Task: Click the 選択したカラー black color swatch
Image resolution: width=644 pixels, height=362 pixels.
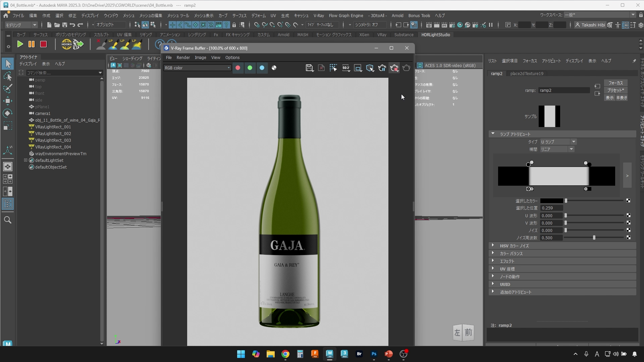Action: coord(551,201)
